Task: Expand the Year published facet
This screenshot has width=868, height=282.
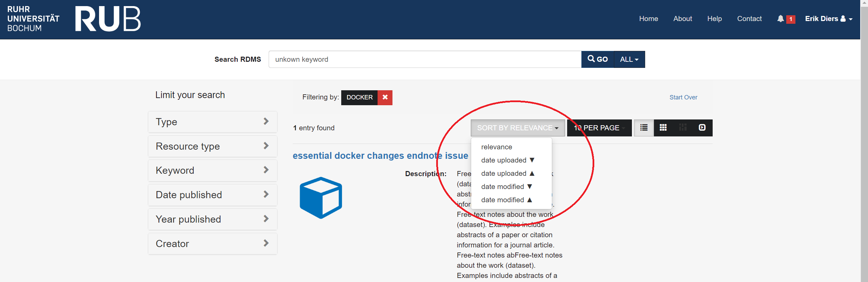Action: [x=213, y=219]
